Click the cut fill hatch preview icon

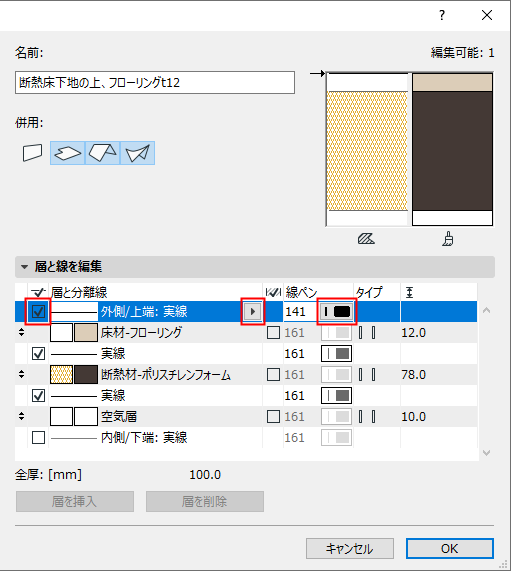[366, 239]
